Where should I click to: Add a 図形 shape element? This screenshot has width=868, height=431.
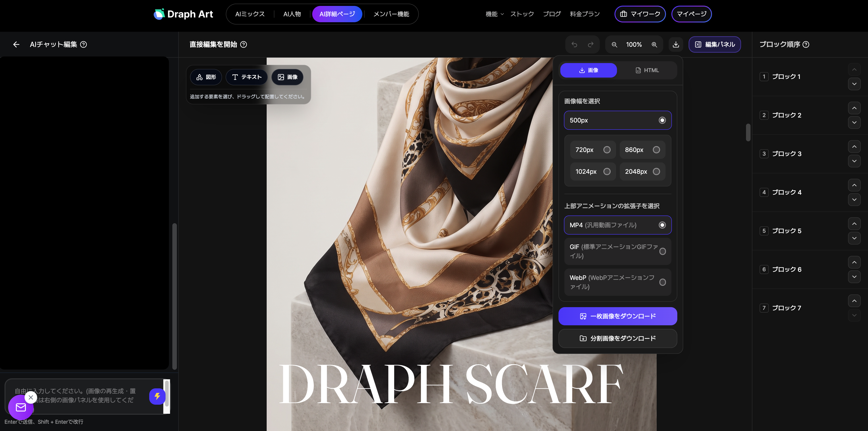[x=206, y=77]
